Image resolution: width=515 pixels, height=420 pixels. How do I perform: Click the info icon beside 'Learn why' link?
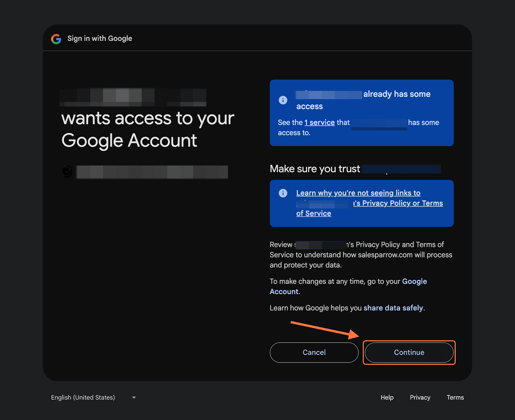pos(283,193)
